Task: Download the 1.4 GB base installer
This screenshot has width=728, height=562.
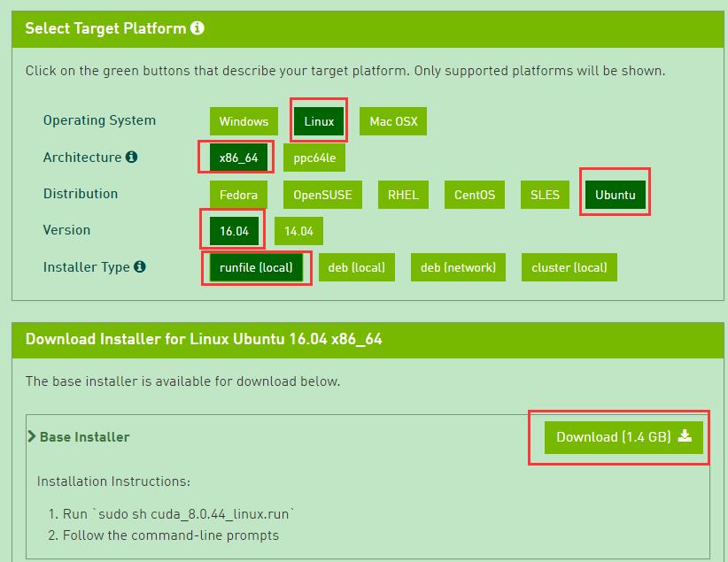Action: tap(623, 436)
